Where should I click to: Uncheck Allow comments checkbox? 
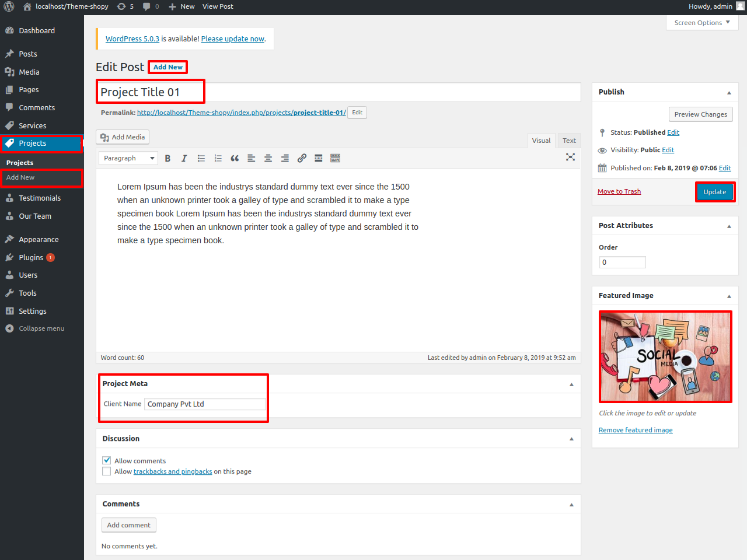click(107, 460)
